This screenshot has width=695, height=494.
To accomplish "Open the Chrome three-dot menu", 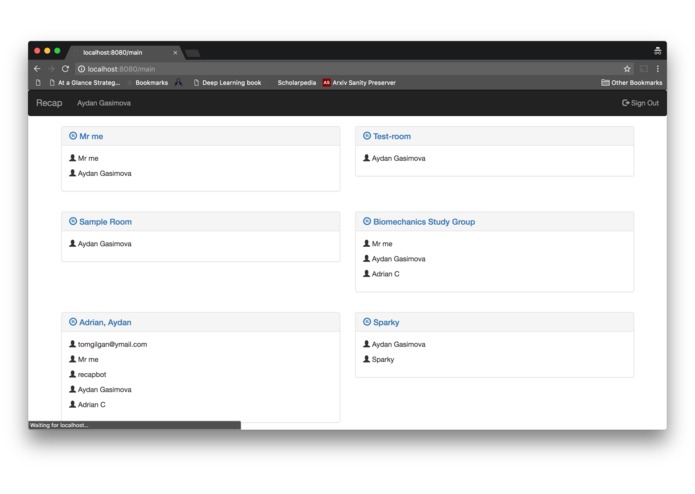I will click(658, 69).
